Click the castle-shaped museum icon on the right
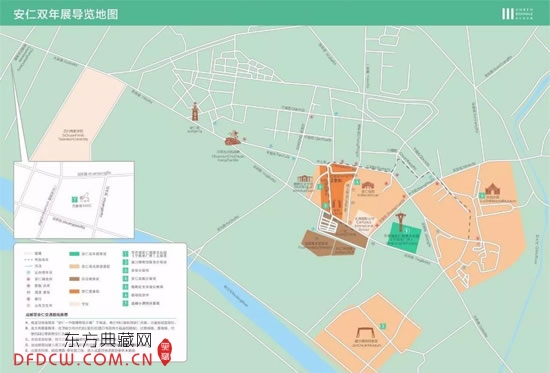The height and width of the screenshot is (373, 550). (x=492, y=189)
